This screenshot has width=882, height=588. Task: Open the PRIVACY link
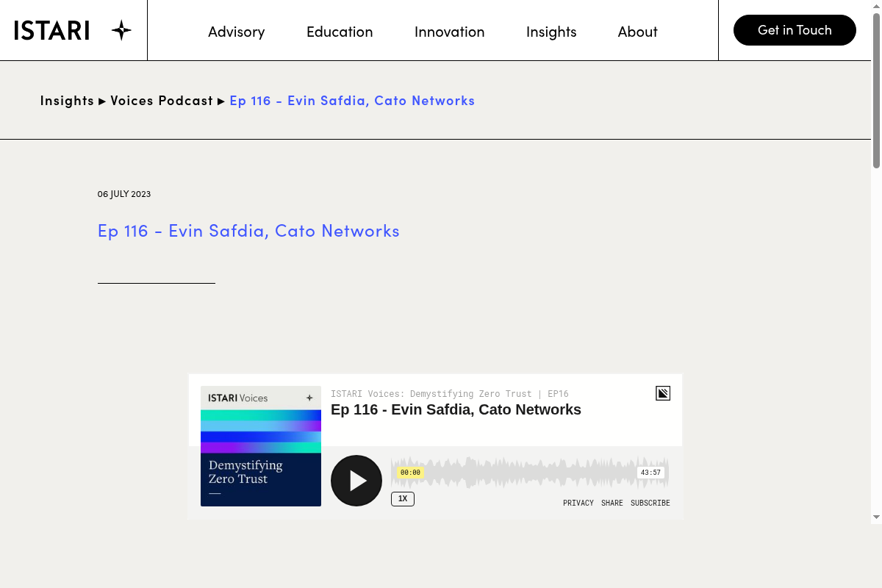coord(578,503)
